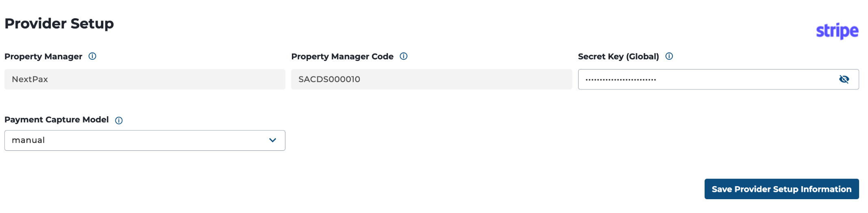Select the 'manual' value in the combo box

coord(28,140)
